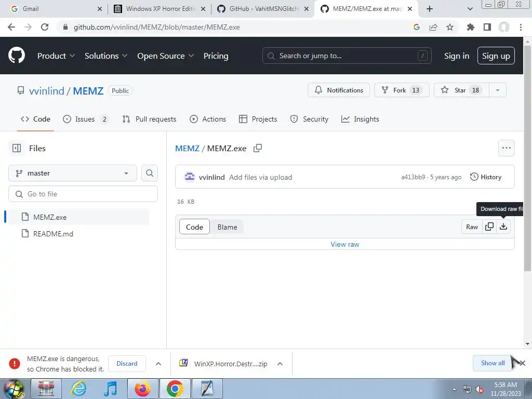532x399 pixels.
Task: Show hidden system tray icons
Action: tap(454, 390)
